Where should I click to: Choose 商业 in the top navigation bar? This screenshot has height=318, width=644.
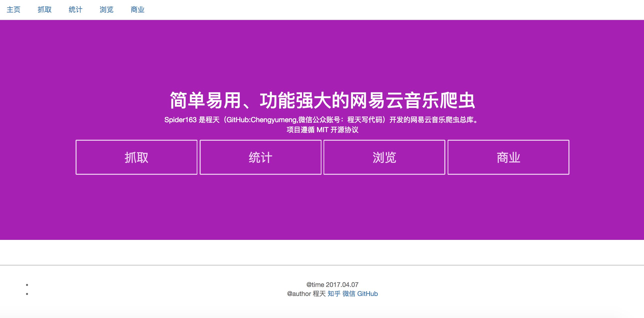point(138,10)
